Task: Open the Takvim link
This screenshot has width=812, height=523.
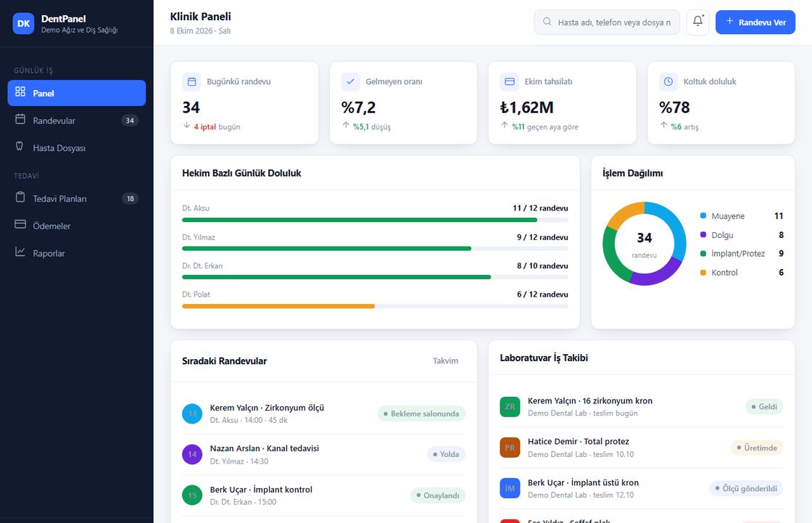Action: [x=445, y=361]
